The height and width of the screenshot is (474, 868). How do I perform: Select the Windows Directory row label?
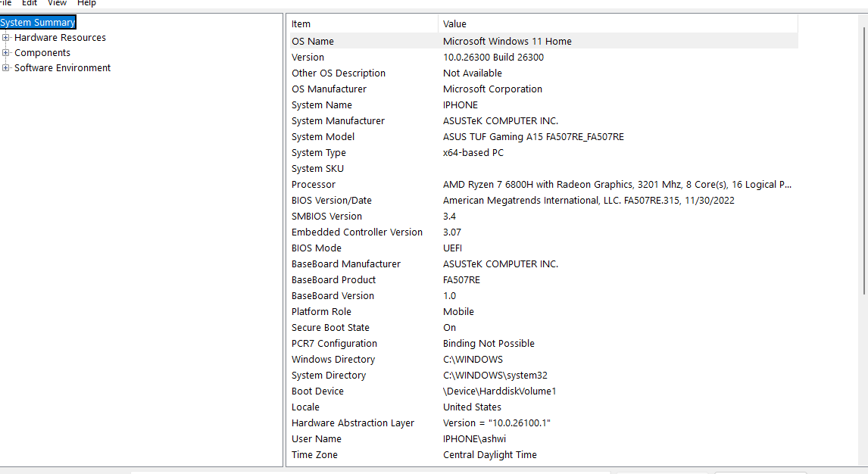(x=333, y=360)
